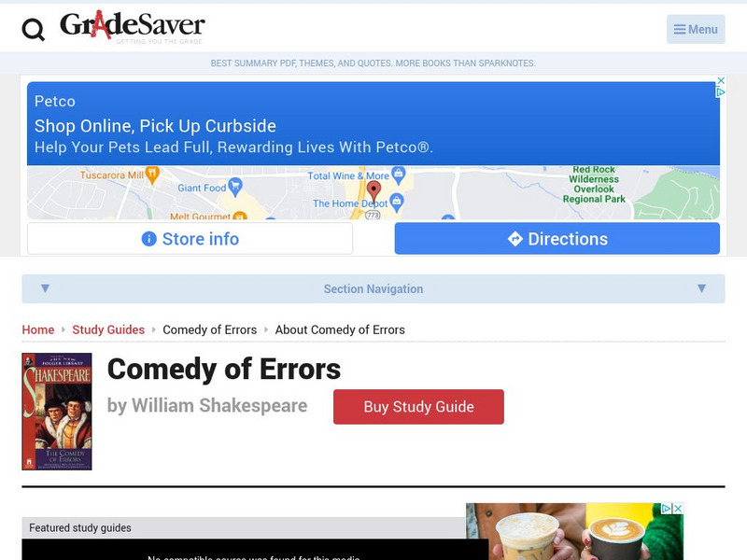Open Study Guides breadcrumb
Viewport: 747px width, 560px height.
(x=108, y=329)
